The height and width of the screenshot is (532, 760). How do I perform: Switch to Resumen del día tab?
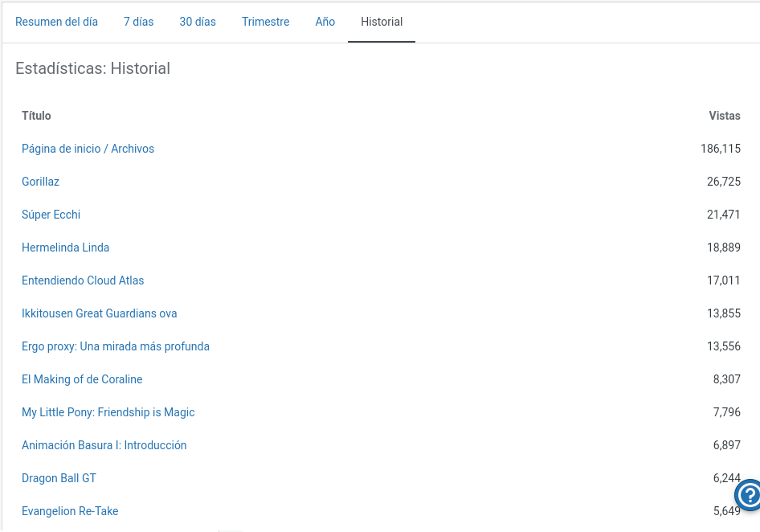[56, 22]
